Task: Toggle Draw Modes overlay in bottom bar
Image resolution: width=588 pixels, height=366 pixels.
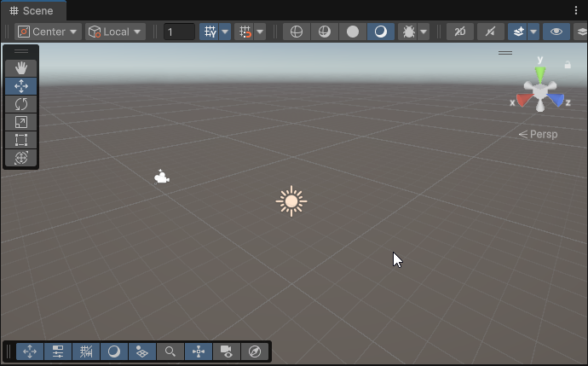Action: click(114, 351)
